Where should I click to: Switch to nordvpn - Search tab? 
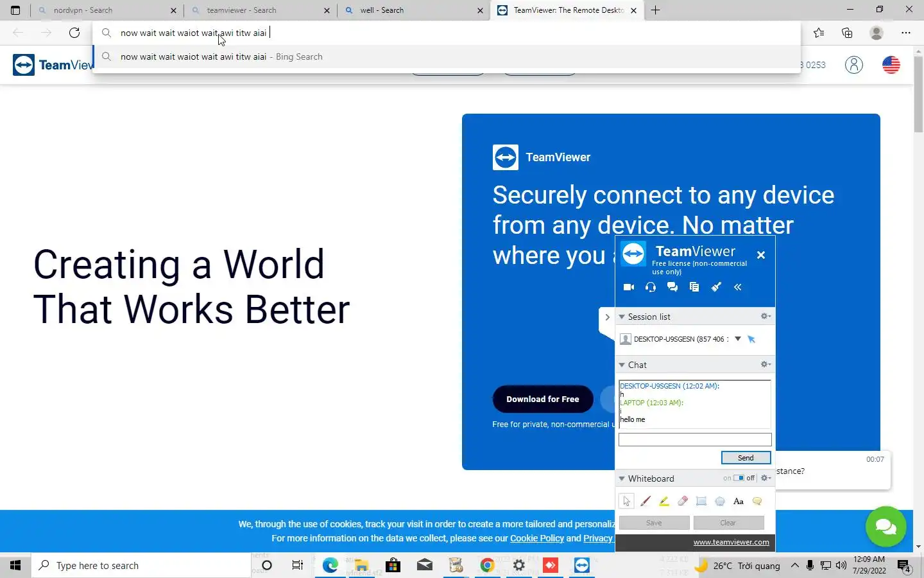click(x=107, y=10)
